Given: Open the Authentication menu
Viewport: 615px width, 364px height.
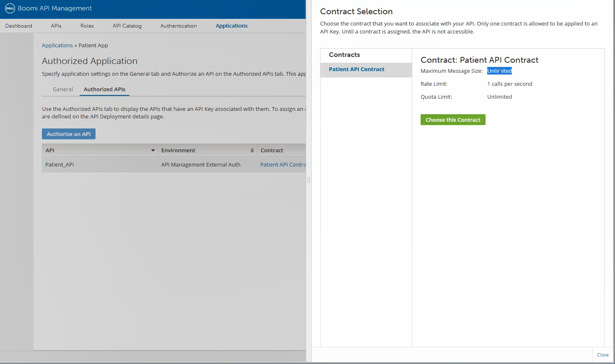Looking at the screenshot, I should pos(178,26).
